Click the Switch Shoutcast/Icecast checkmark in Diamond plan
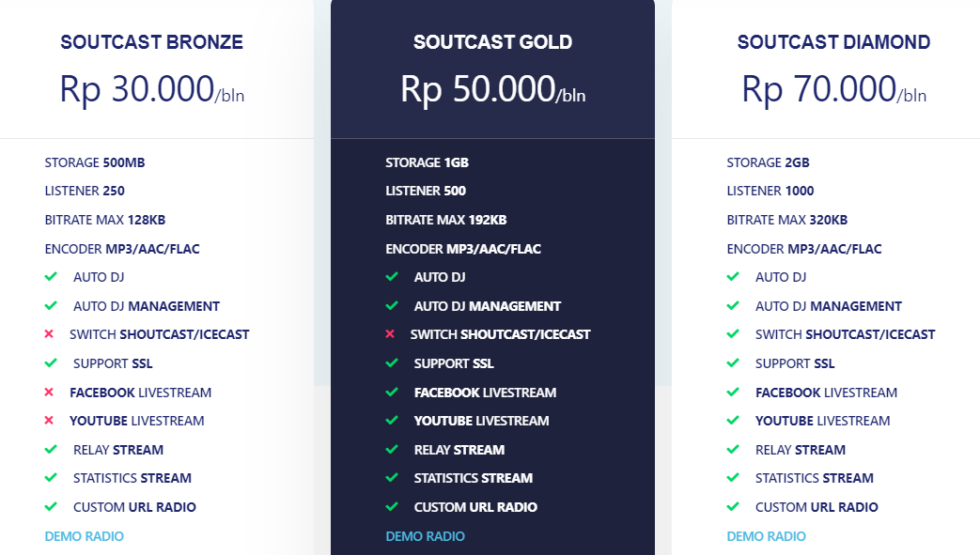980x555 pixels. point(733,334)
